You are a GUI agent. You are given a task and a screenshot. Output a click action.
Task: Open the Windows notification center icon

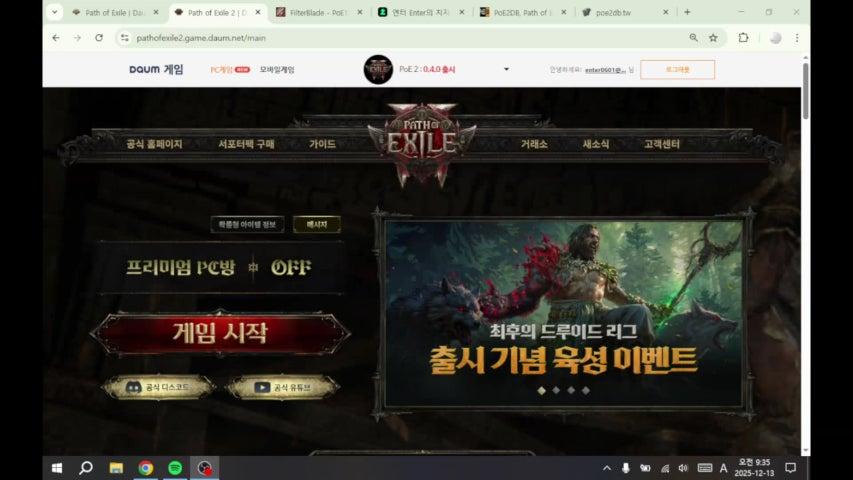coord(790,468)
